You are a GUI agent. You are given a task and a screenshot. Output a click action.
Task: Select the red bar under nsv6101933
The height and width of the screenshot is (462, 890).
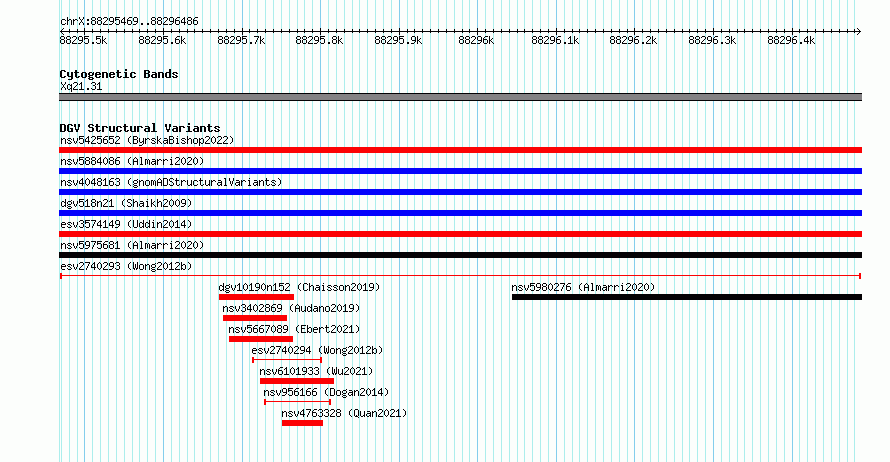pyautogui.click(x=297, y=381)
